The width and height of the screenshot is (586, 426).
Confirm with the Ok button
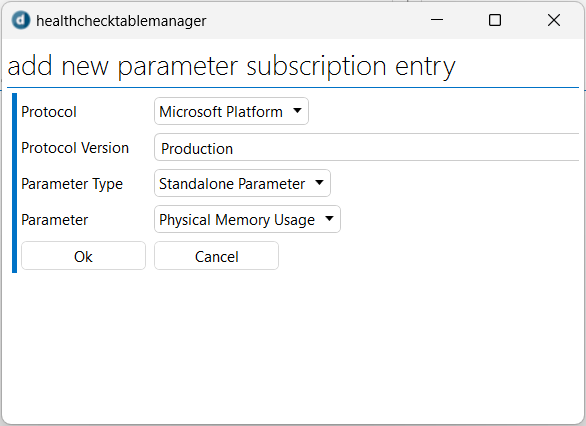point(83,256)
